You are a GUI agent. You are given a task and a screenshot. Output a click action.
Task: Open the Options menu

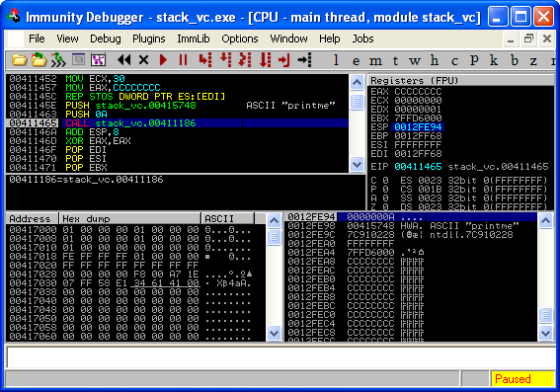pyautogui.click(x=240, y=39)
